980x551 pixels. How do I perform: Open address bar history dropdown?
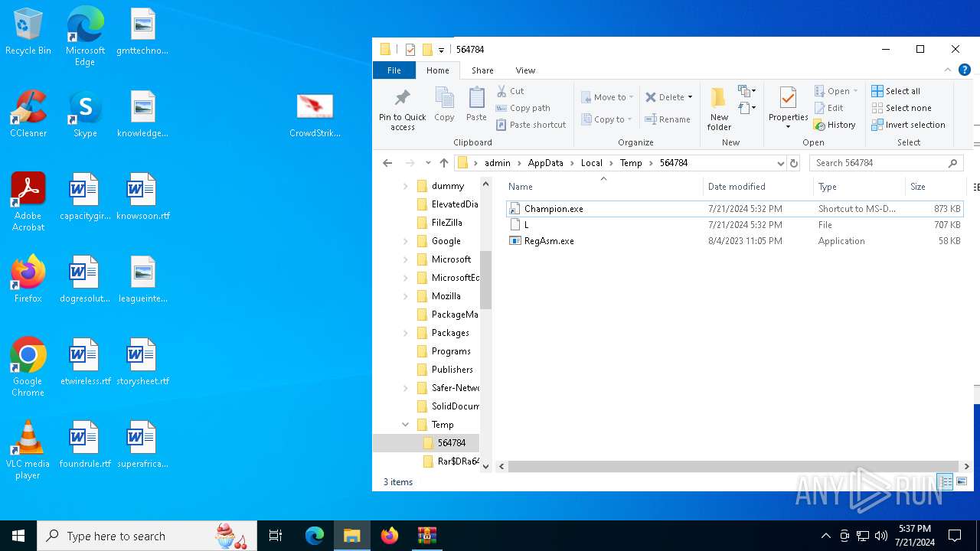[780, 163]
